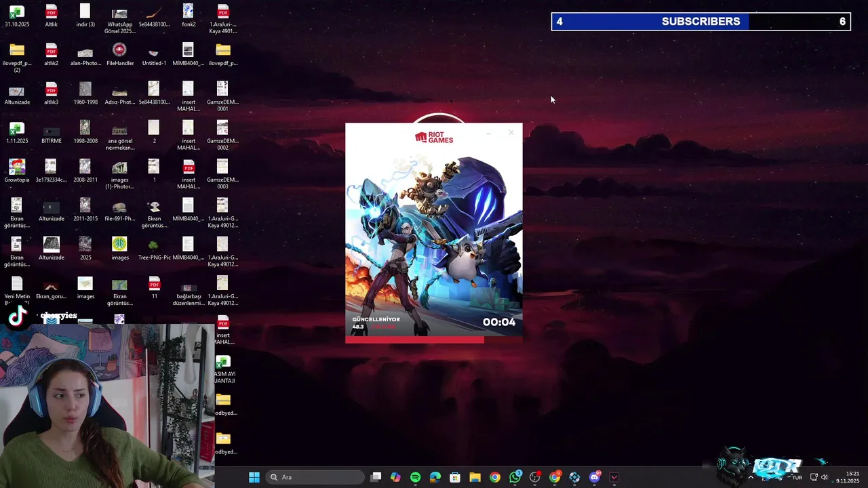Open Task View in the taskbar
Viewport: 868px width, 488px height.
click(376, 477)
